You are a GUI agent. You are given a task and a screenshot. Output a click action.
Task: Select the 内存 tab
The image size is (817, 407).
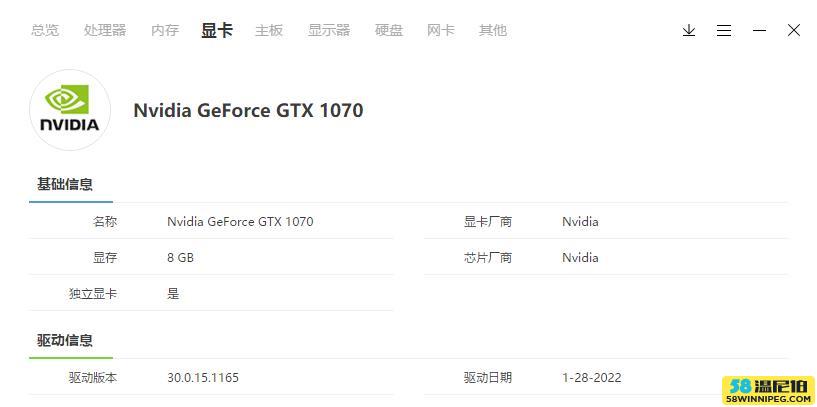(x=165, y=30)
